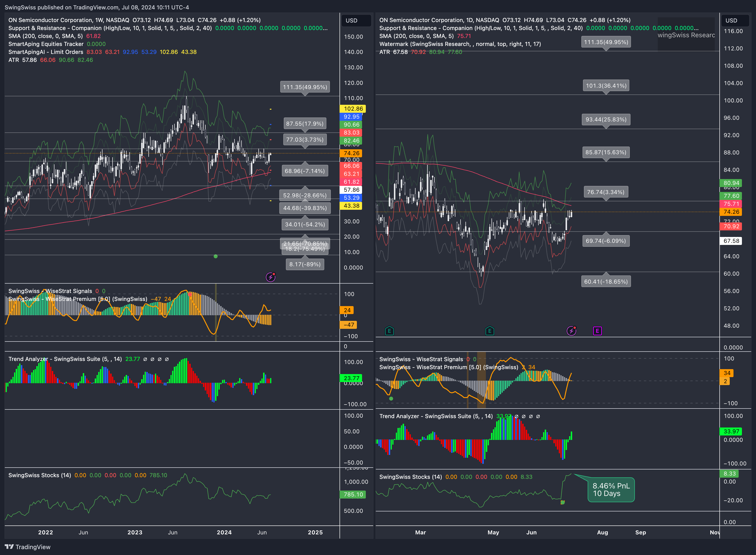The image size is (756, 555).
Task: Click SmartAping Equities Tracker legend title
Action: (x=46, y=44)
